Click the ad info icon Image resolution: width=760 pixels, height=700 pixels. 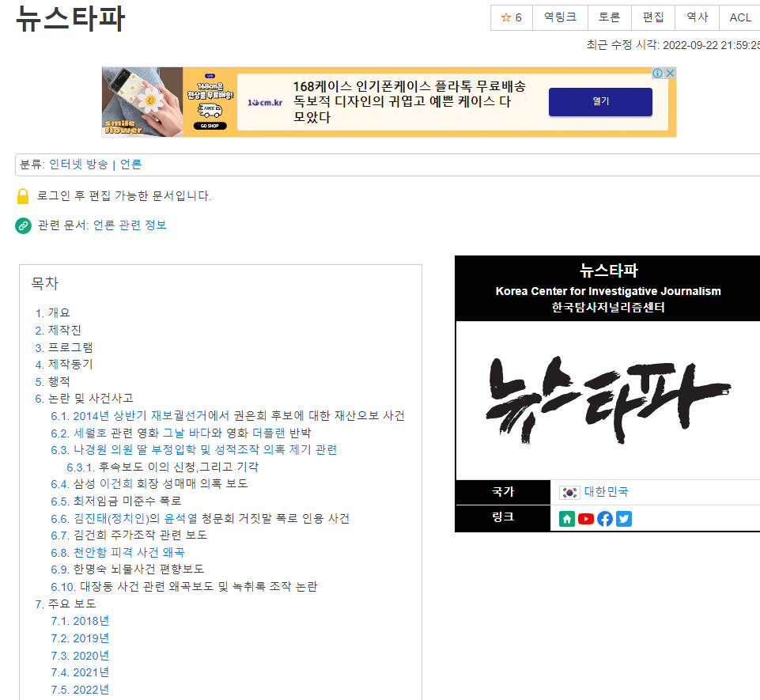[658, 74]
